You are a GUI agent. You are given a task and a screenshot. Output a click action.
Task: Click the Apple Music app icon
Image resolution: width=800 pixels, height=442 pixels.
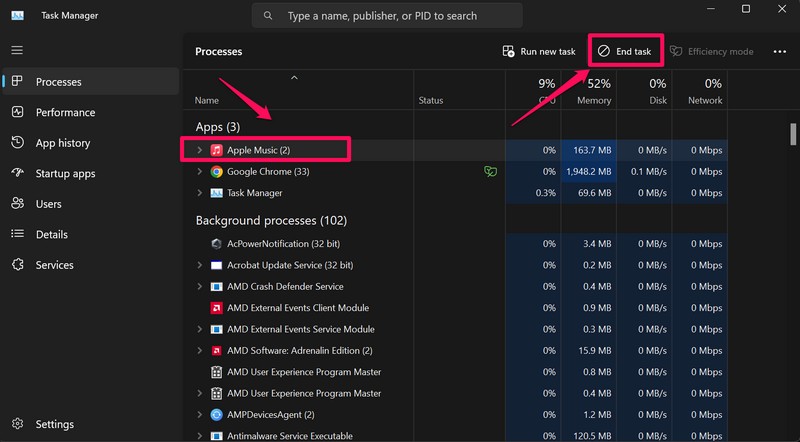click(217, 150)
